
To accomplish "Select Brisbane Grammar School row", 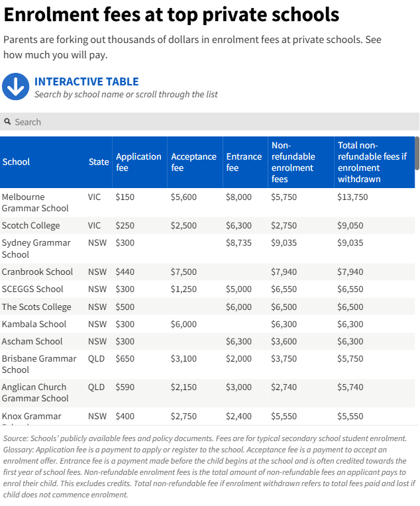I will point(39,364).
